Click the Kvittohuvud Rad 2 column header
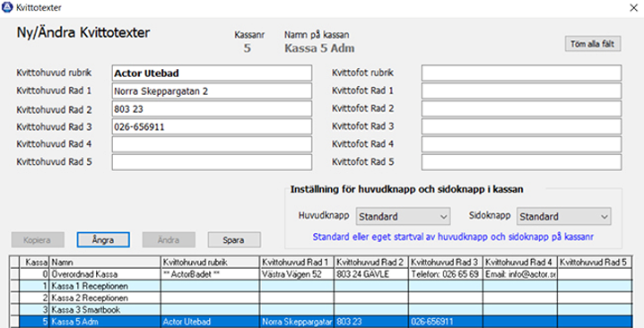644x328 pixels. point(371,263)
